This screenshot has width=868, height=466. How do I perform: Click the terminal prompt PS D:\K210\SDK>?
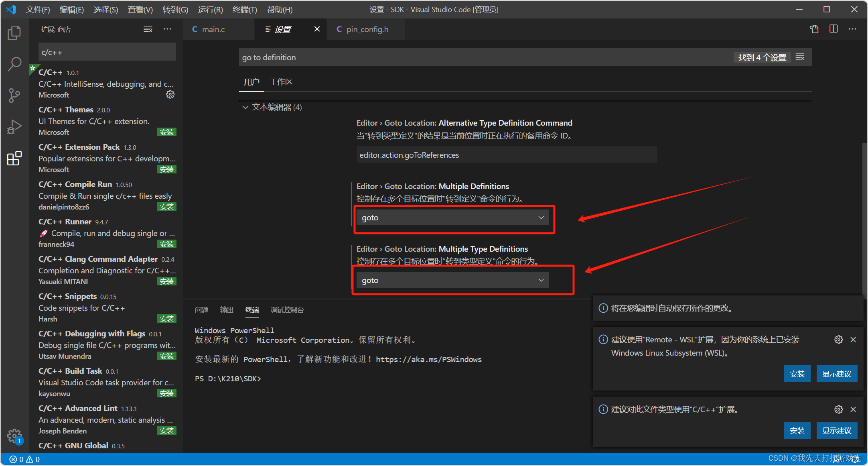click(228, 378)
